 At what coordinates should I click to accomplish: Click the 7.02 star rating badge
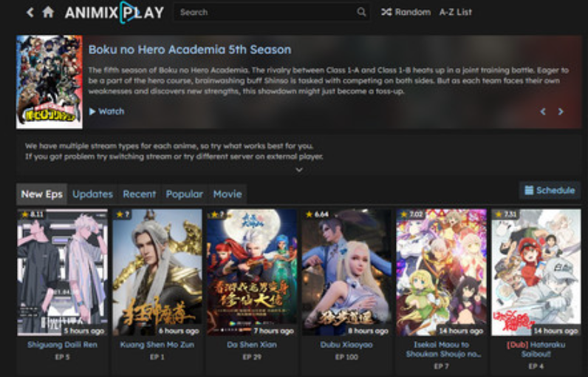tap(411, 214)
